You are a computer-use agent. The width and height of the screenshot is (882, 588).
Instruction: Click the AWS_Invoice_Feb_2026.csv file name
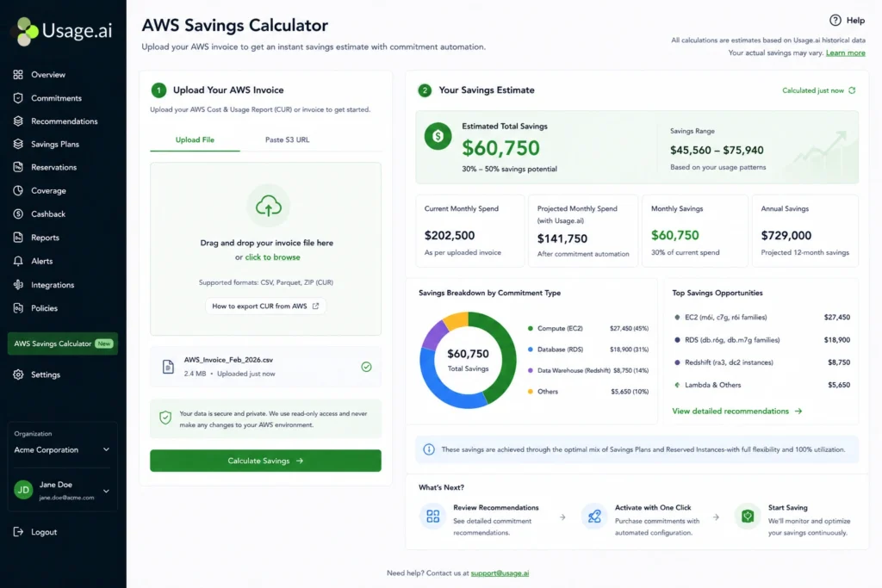228,360
